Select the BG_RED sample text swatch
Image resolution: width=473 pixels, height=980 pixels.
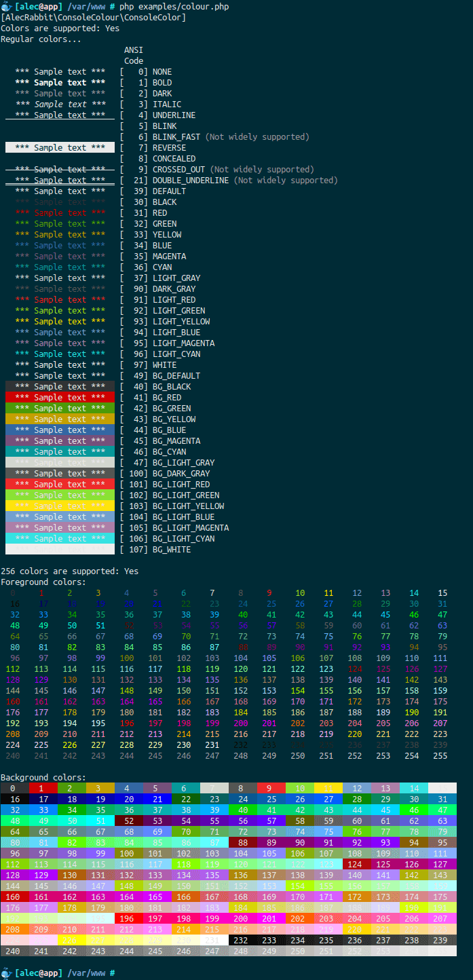click(60, 398)
